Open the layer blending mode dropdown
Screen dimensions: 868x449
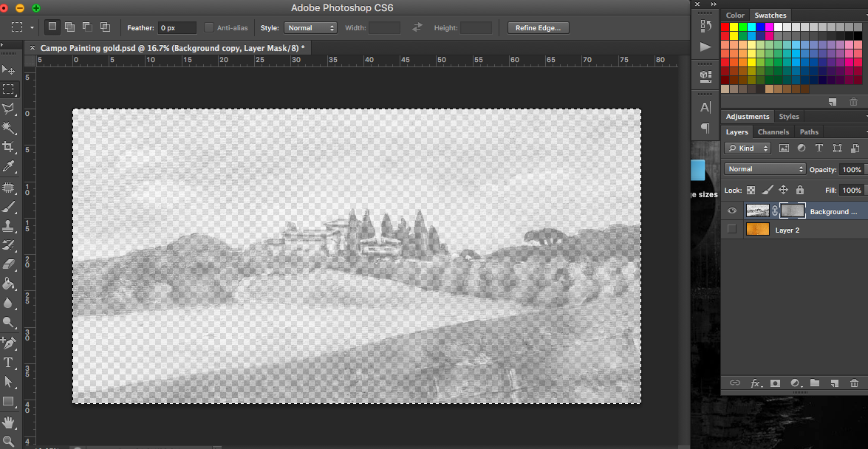point(765,168)
